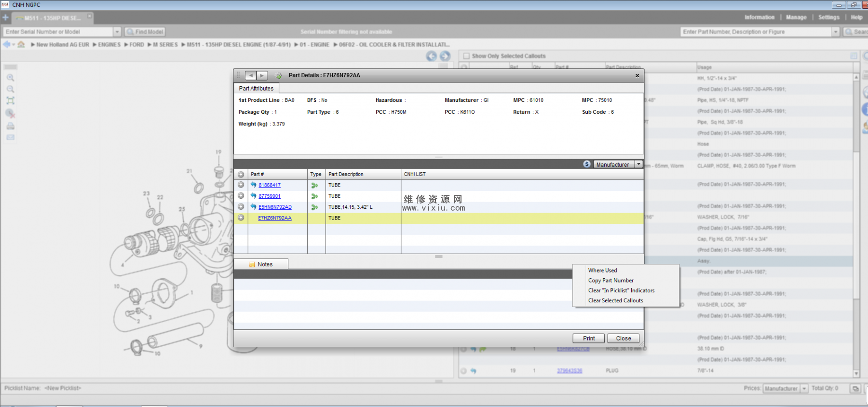Open part number link 87759901

pos(270,196)
